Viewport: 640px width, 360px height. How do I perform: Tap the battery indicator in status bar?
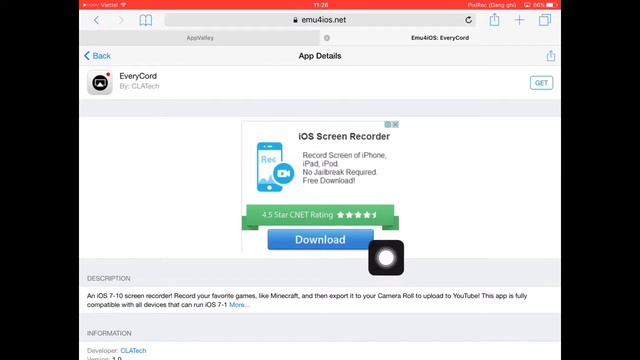[550, 5]
